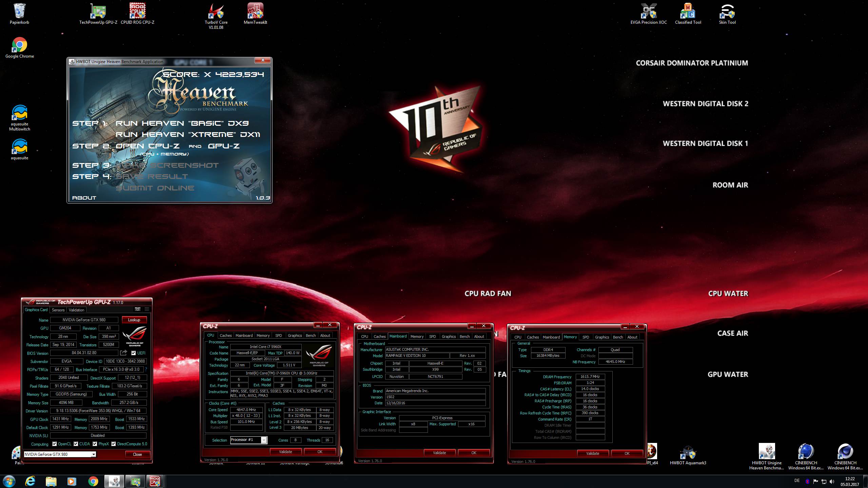Click Validate in CPU-Z Memory window

coord(593,453)
